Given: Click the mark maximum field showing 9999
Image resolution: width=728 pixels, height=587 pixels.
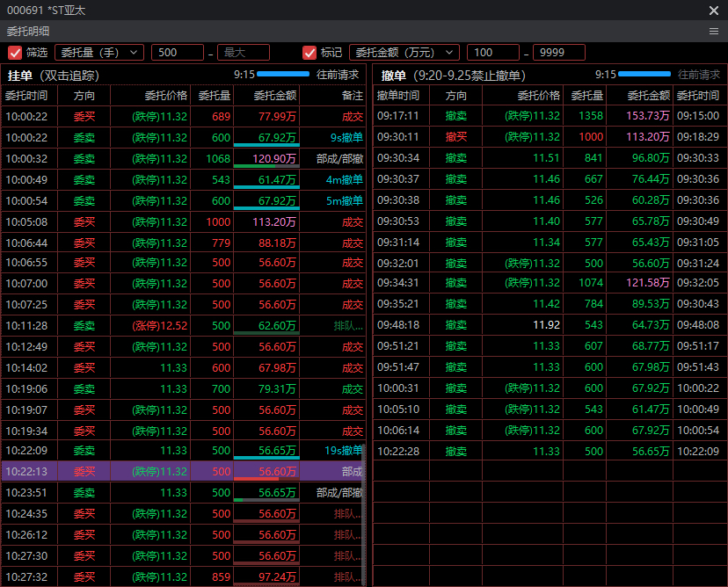Looking at the screenshot, I should 558,53.
